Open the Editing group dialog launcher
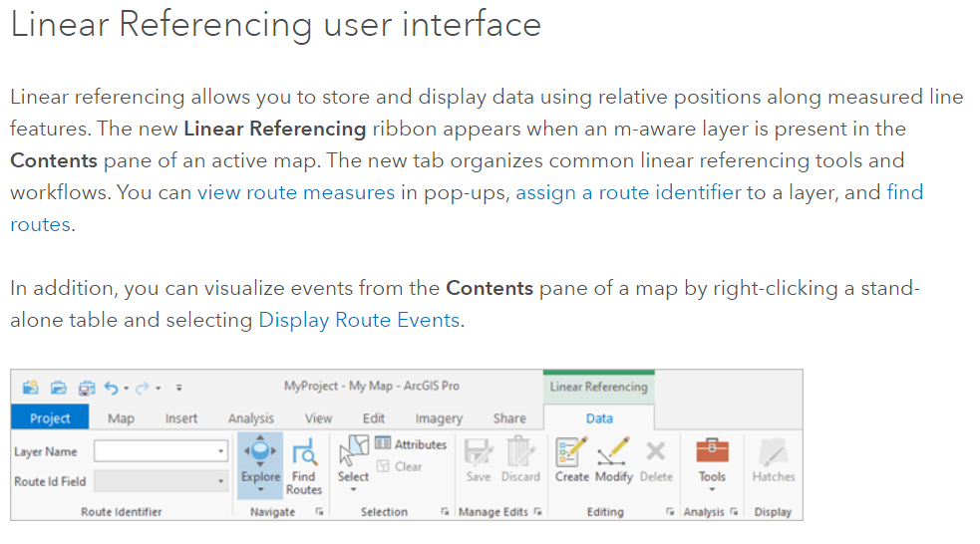The image size is (980, 544). click(669, 511)
